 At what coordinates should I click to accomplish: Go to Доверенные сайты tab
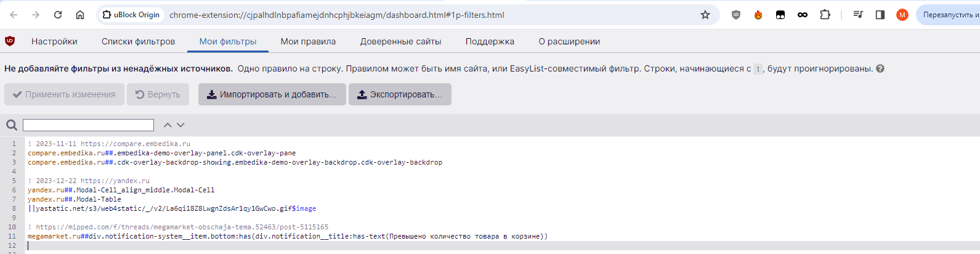pyautogui.click(x=400, y=41)
